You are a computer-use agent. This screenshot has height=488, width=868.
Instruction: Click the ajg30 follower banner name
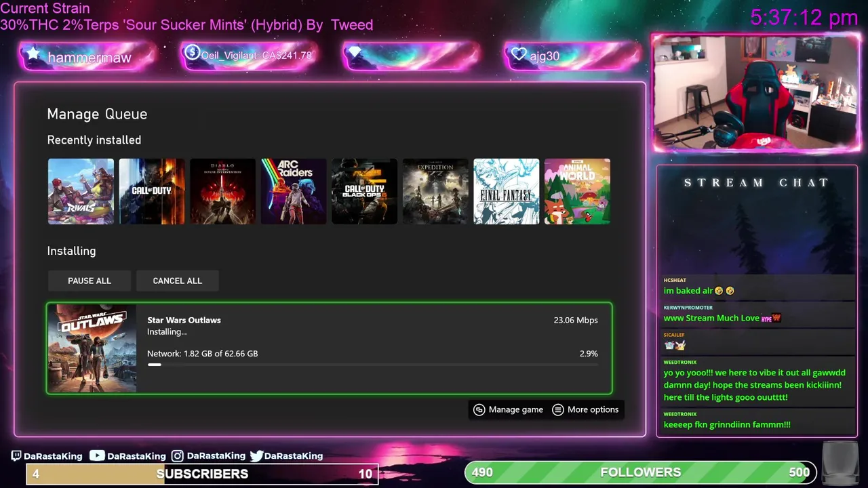pyautogui.click(x=545, y=56)
